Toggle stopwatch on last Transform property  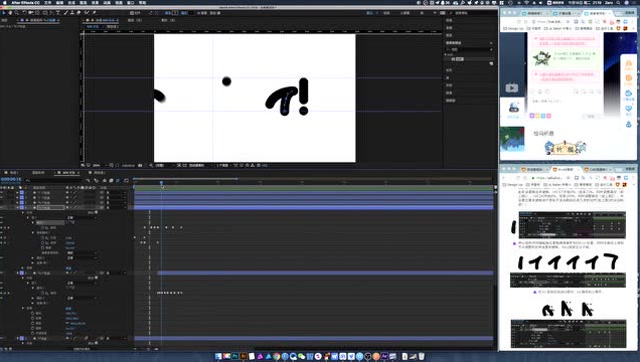[32, 333]
